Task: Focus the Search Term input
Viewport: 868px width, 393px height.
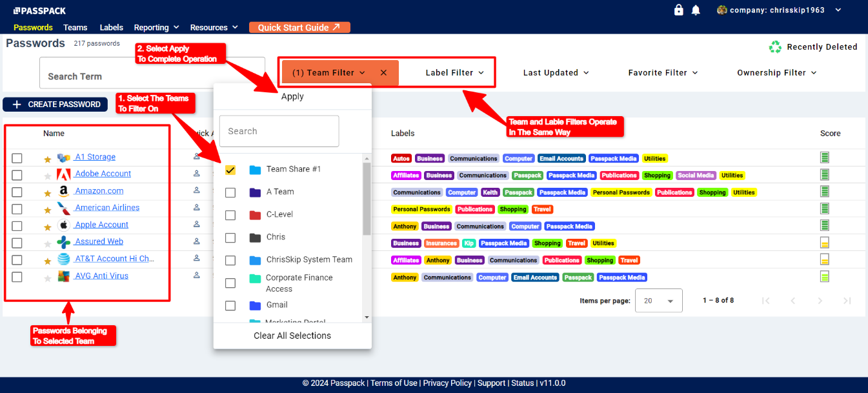Action: point(152,73)
